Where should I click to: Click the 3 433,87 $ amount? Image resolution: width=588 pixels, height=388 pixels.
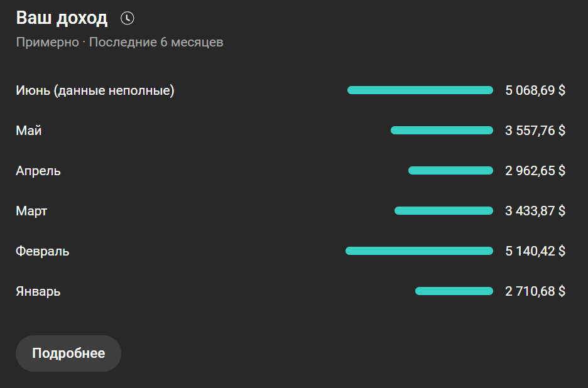[535, 211]
